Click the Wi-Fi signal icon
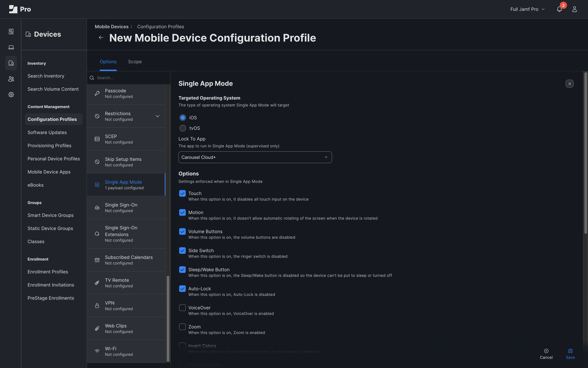The height and width of the screenshot is (368, 588). 97,351
